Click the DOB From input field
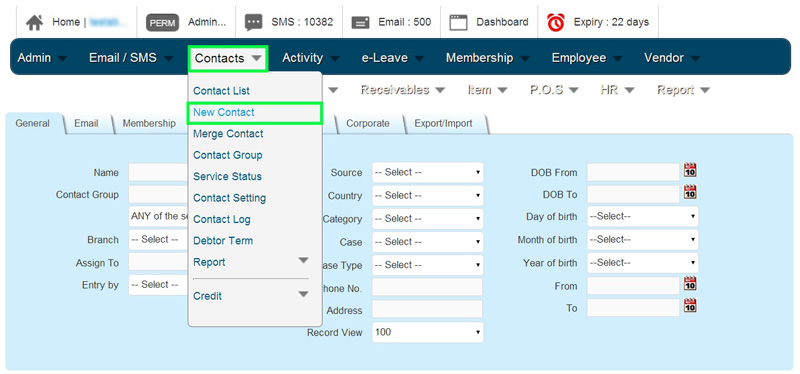 coord(633,172)
